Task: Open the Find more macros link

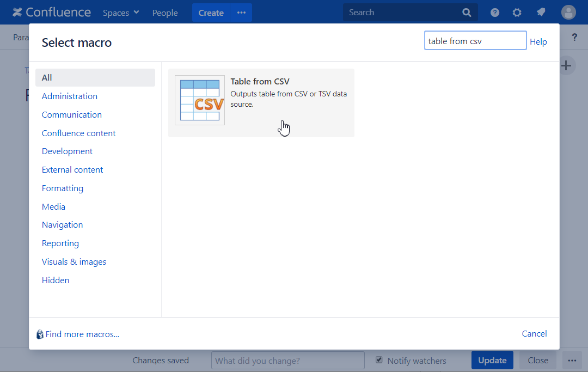Action: coord(82,334)
